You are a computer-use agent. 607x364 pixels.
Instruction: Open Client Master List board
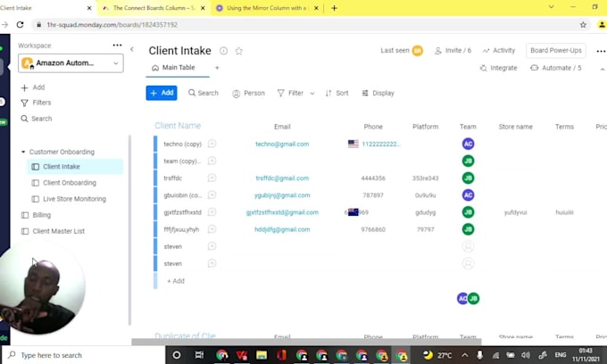coord(58,231)
